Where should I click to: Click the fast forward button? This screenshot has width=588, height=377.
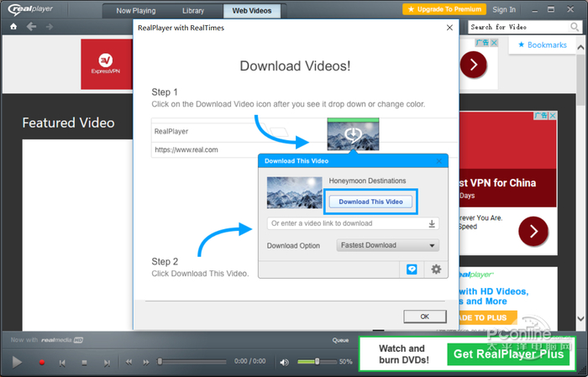[x=146, y=362]
